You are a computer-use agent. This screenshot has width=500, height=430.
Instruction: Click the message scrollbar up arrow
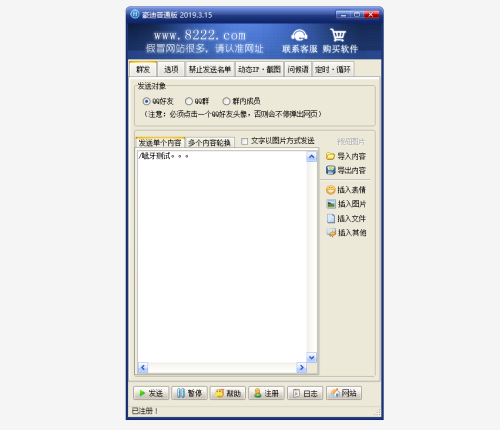tap(311, 157)
